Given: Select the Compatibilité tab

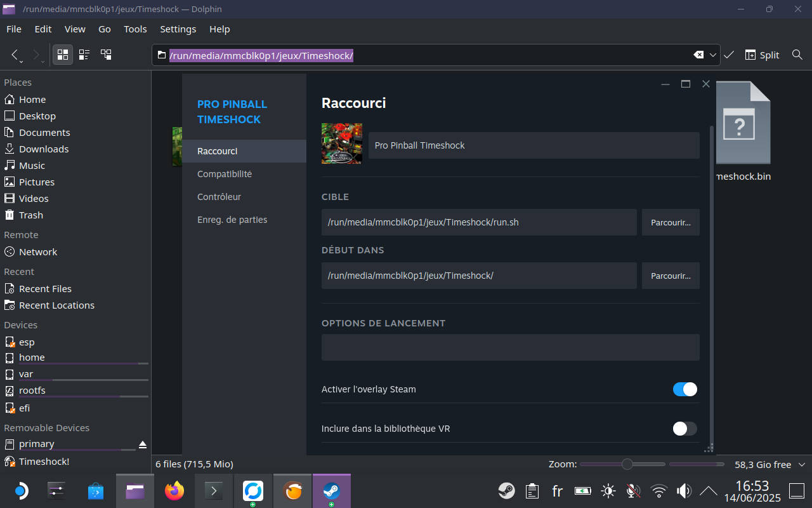Looking at the screenshot, I should (x=244, y=174).
